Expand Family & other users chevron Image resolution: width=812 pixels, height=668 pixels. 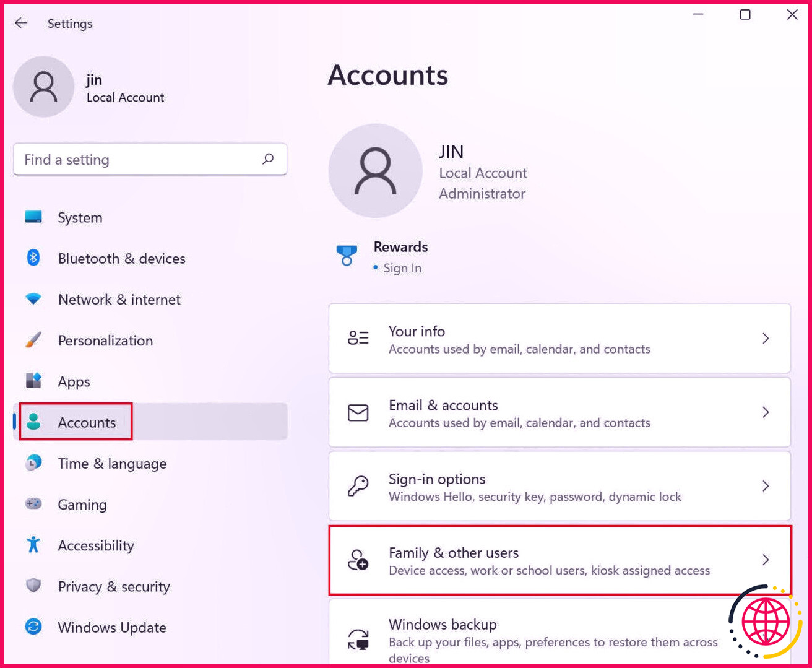(x=766, y=560)
